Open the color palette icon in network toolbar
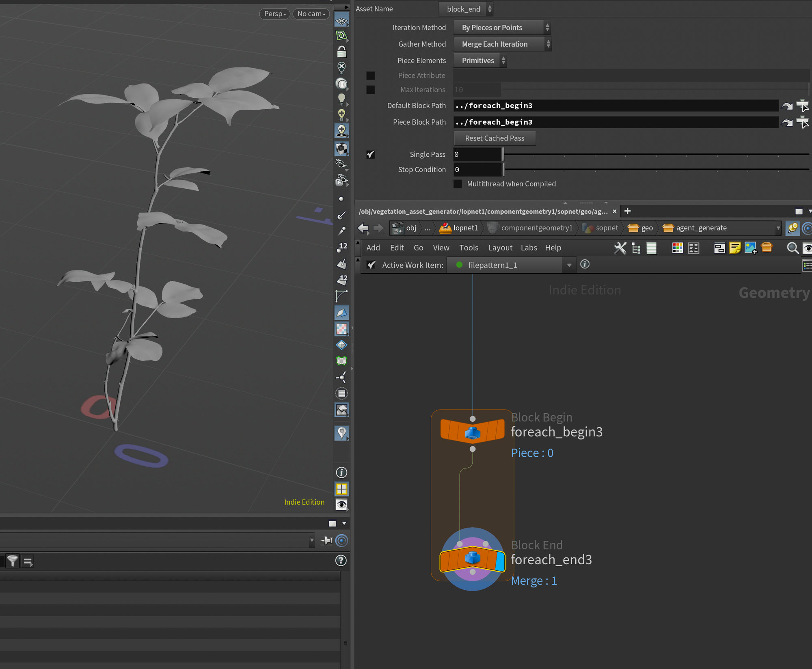The height and width of the screenshot is (669, 812). pos(677,248)
